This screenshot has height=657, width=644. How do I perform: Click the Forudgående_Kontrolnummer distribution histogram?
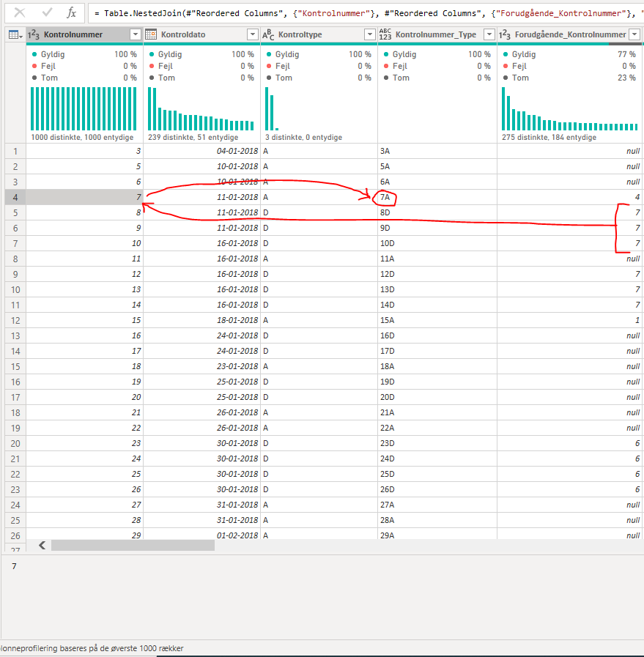[x=570, y=109]
